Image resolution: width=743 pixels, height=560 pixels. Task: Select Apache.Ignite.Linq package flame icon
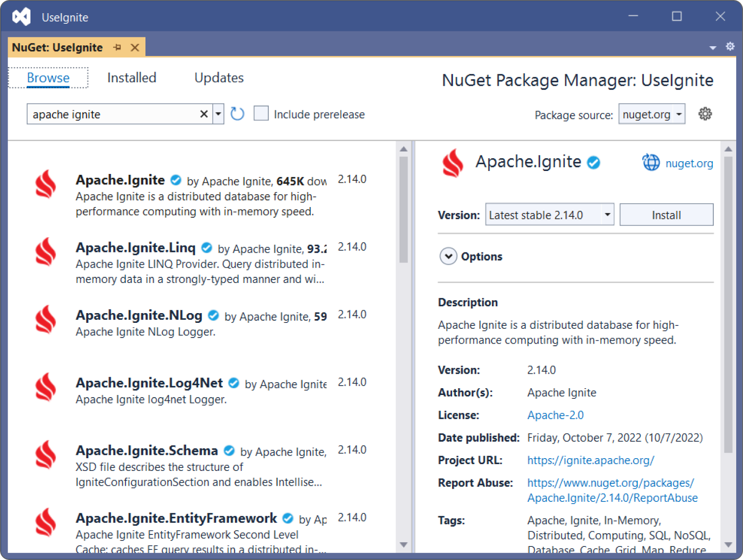click(x=46, y=252)
